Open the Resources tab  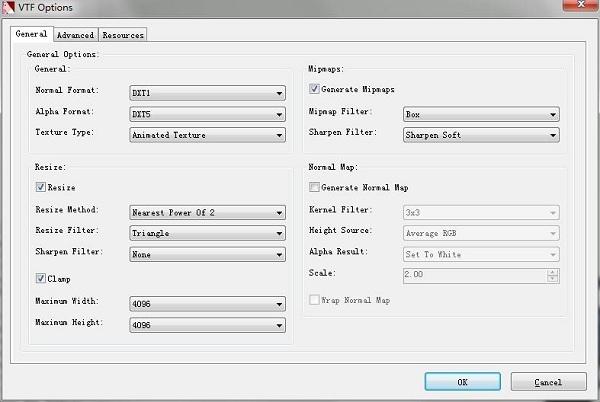(122, 35)
